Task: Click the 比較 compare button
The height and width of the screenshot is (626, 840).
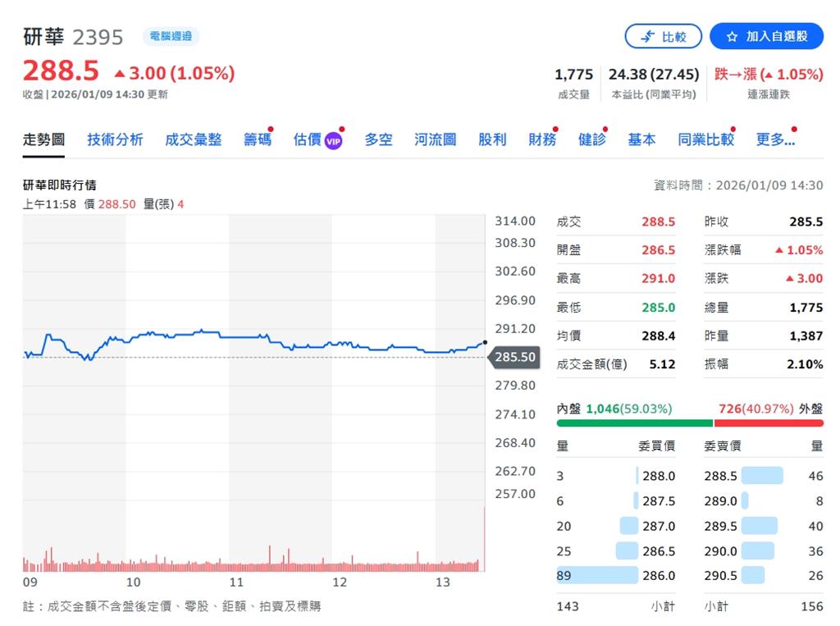Action: pos(664,36)
